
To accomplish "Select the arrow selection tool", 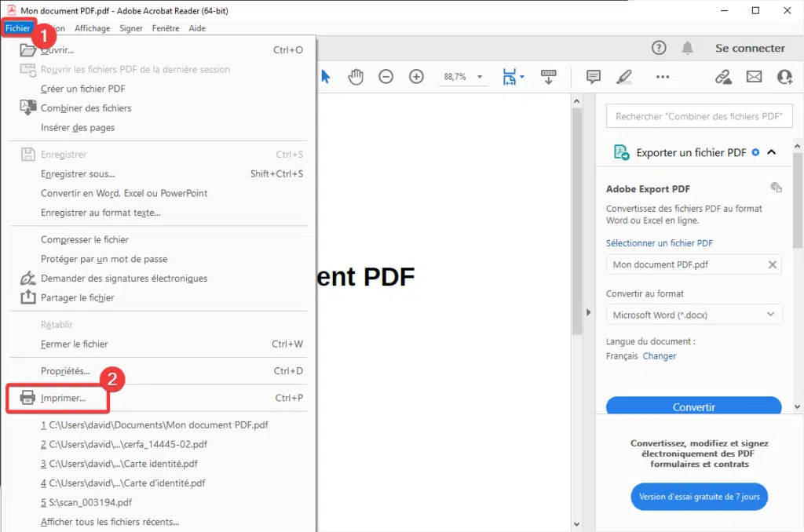I will tap(326, 77).
